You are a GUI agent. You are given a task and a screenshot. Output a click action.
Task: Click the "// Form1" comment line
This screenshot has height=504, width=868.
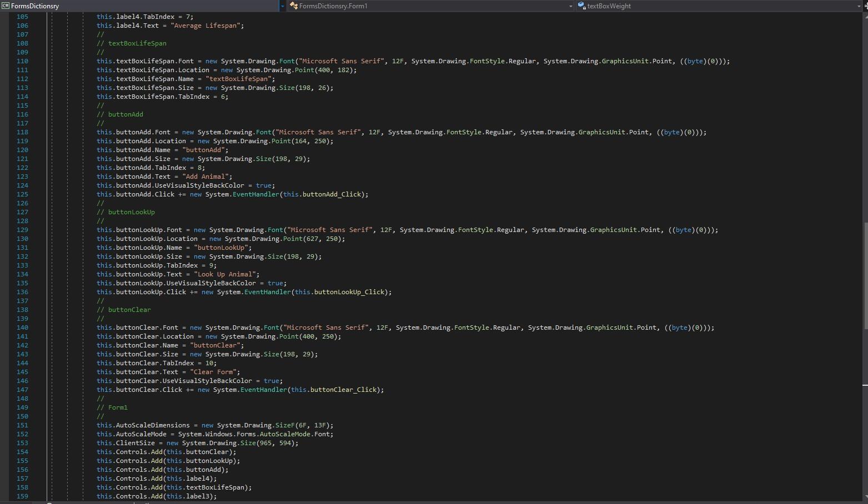pos(112,407)
